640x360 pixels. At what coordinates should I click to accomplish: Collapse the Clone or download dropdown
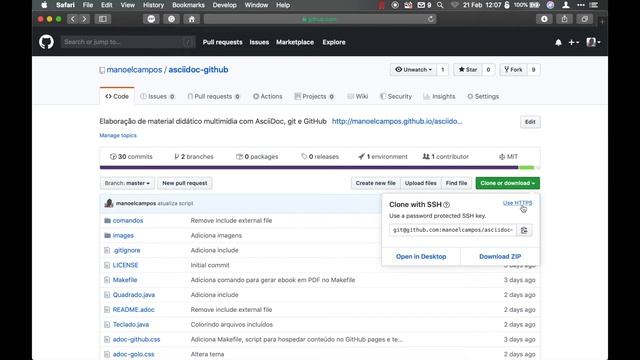pos(507,183)
